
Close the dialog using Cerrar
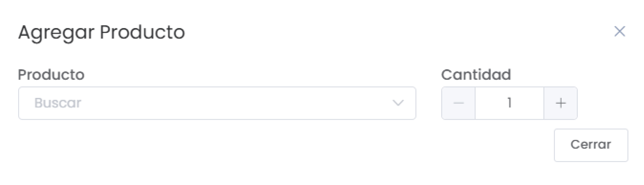(x=591, y=145)
